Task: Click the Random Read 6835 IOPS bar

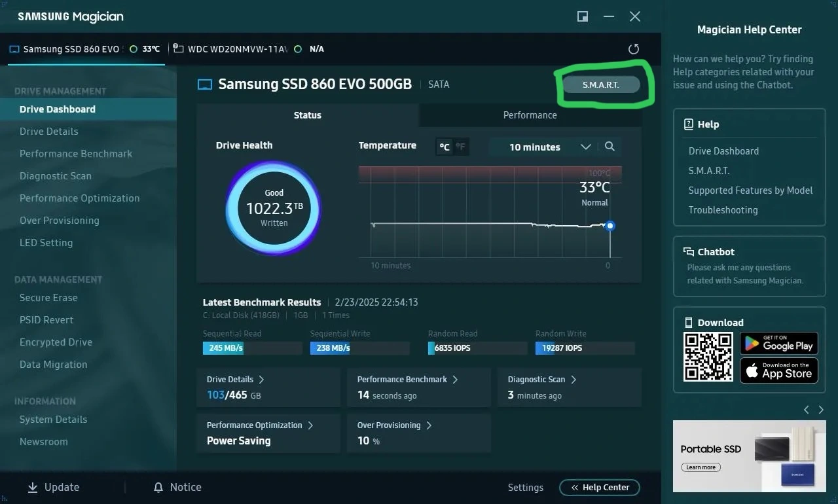Action: pos(477,348)
